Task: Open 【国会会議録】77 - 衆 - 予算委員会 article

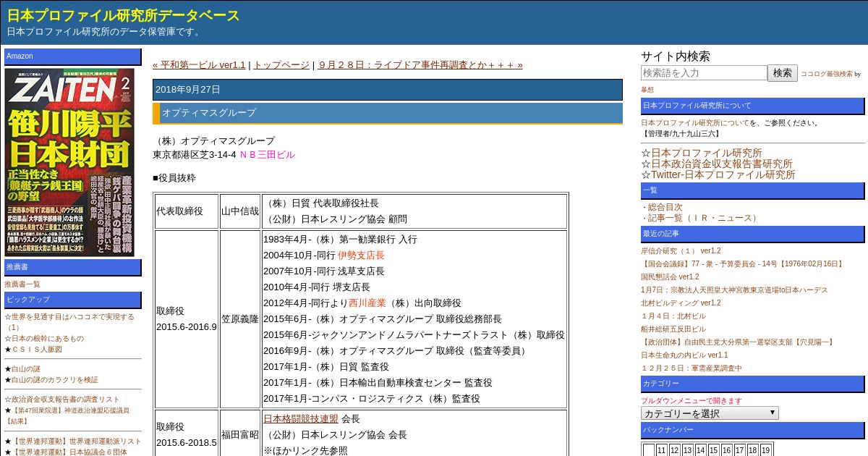Action: (742, 264)
